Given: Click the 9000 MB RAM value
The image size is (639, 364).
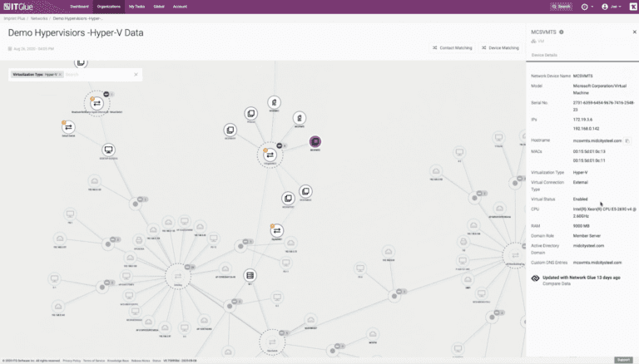Looking at the screenshot, I should click(x=581, y=226).
